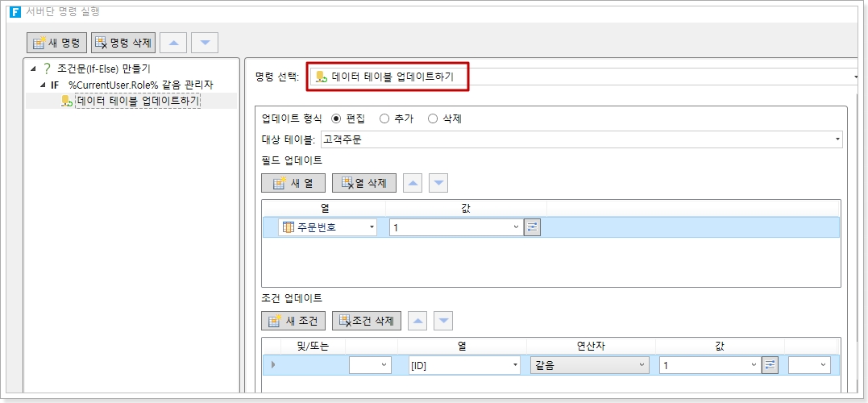Open the 명령 선택 command combo box

pyautogui.click(x=580, y=77)
